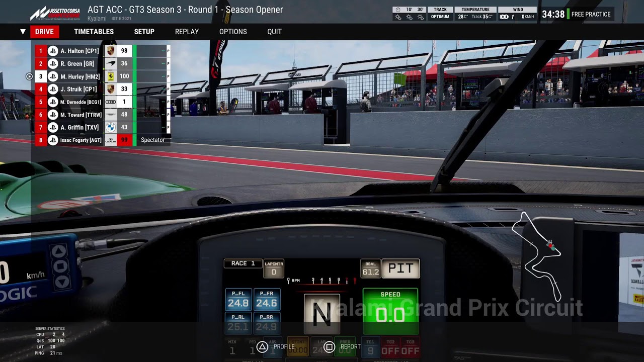Click the BBAL 61.2 value on dash
644x362 pixels.
tap(371, 269)
